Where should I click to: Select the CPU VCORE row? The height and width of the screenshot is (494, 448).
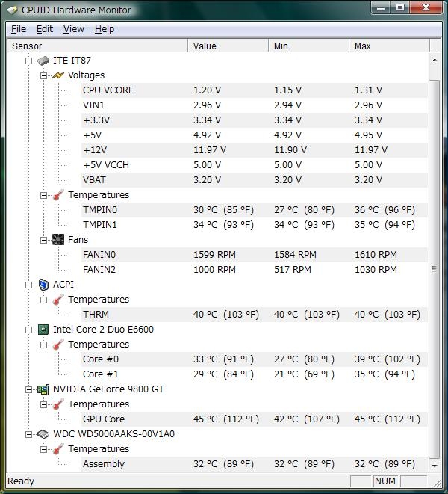pos(255,90)
